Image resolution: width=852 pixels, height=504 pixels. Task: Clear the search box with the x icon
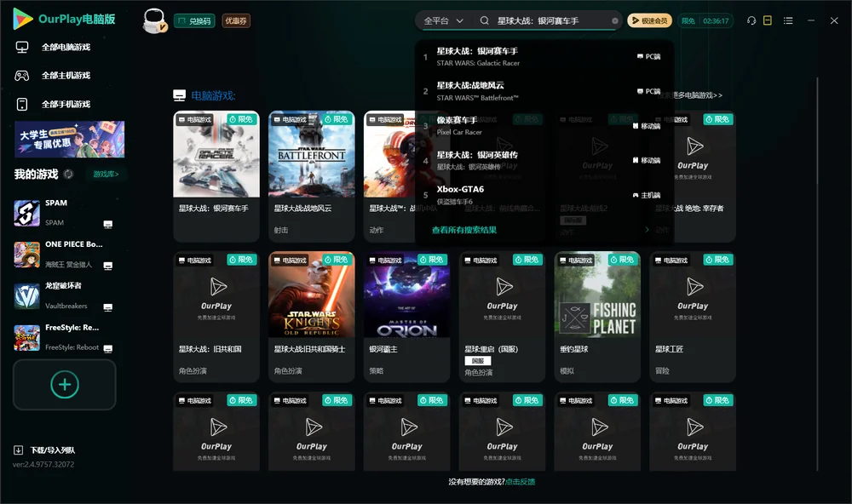click(615, 20)
